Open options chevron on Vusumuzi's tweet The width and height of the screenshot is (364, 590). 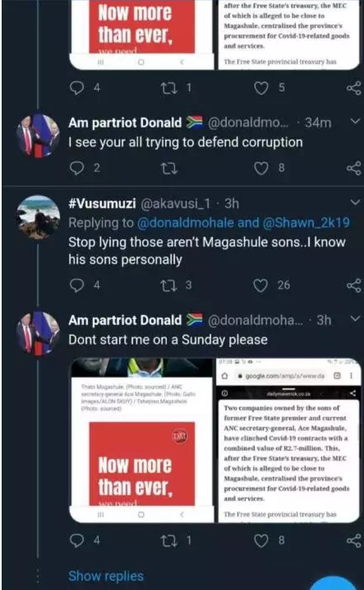[355, 202]
